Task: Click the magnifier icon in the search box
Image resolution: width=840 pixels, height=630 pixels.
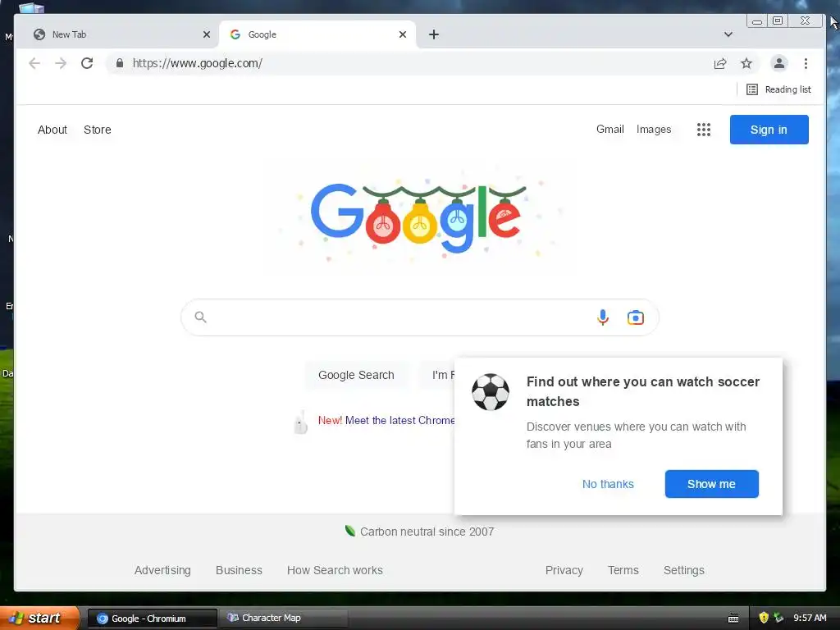Action: coord(200,317)
